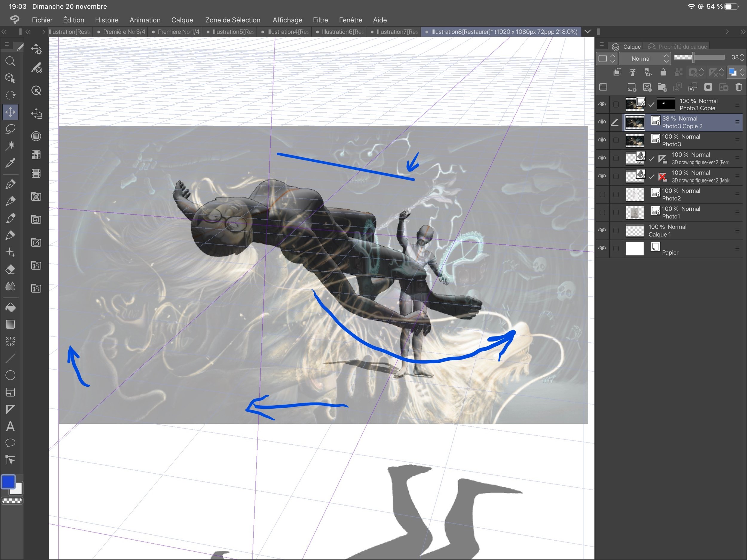Select the Fill bucket tool
Viewport: 747px width, 560px height.
[x=10, y=308]
